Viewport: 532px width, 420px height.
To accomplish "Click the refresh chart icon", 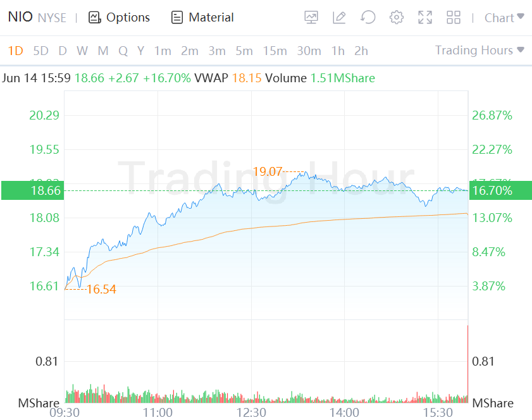I will (x=368, y=18).
